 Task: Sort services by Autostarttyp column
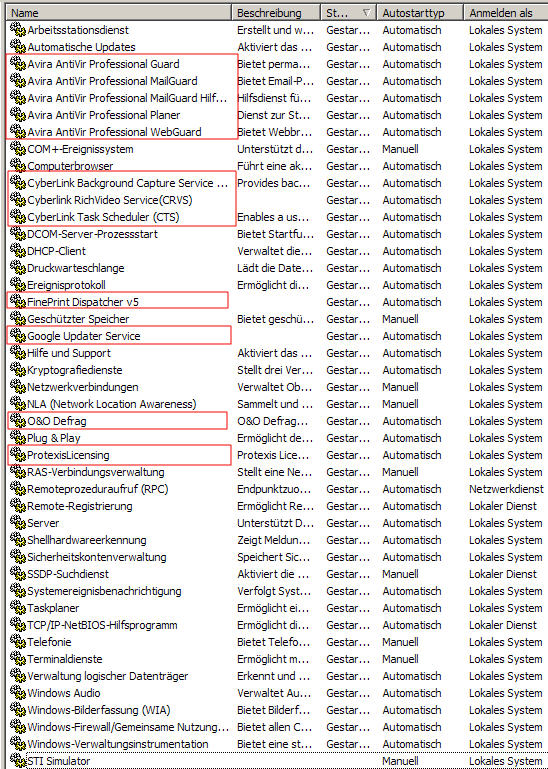420,13
